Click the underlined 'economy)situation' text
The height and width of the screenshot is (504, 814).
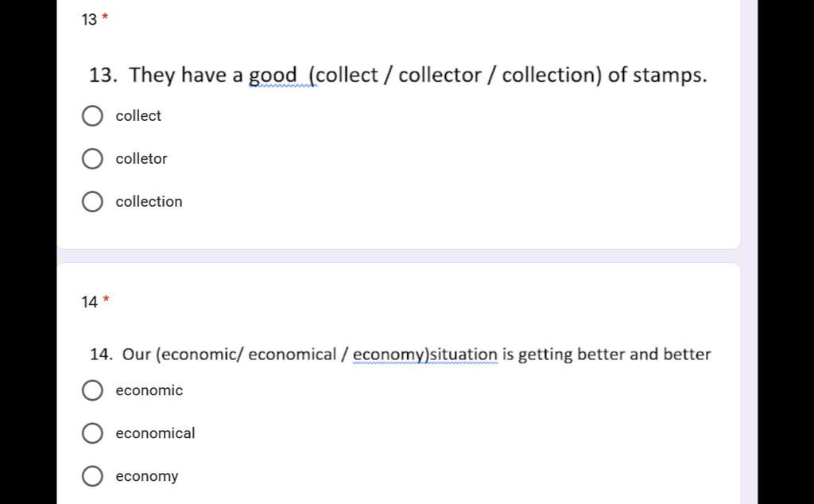pyautogui.click(x=425, y=355)
